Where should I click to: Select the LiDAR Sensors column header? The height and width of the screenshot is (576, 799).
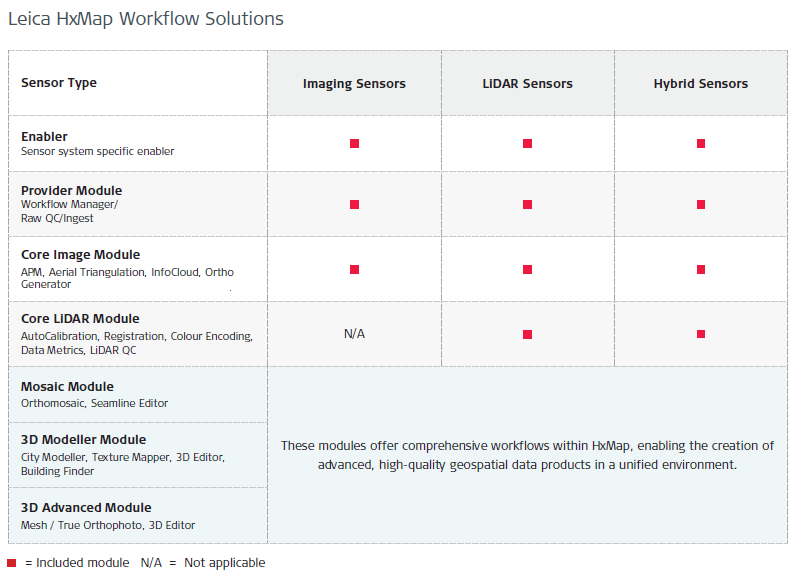coord(527,84)
